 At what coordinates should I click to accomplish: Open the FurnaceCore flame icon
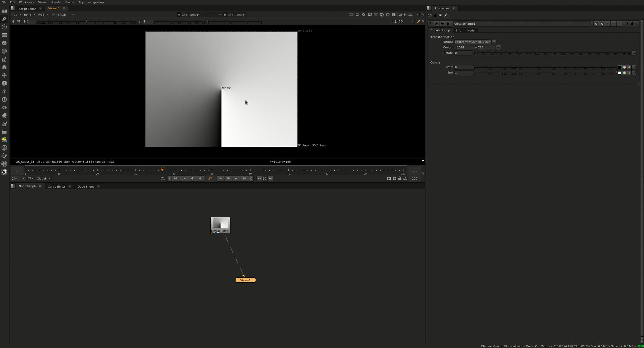(4, 148)
